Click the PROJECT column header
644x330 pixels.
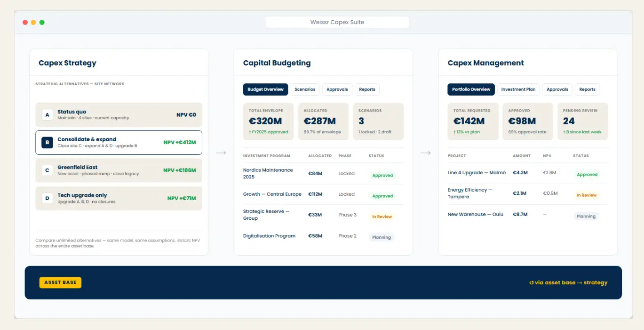(457, 156)
